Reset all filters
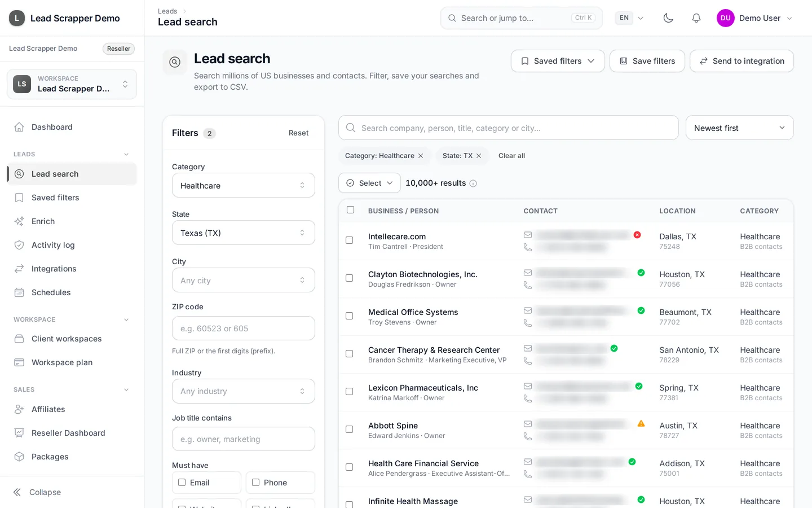Image resolution: width=812 pixels, height=508 pixels. click(298, 133)
